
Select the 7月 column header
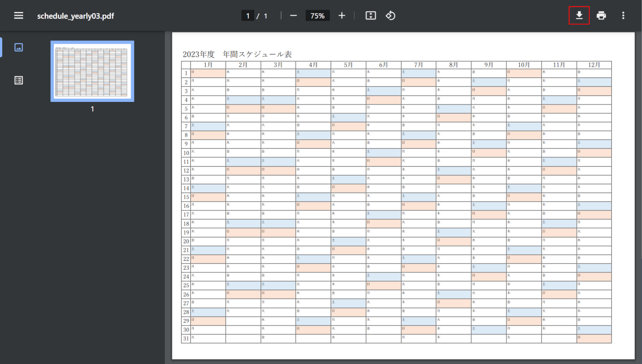pos(418,65)
